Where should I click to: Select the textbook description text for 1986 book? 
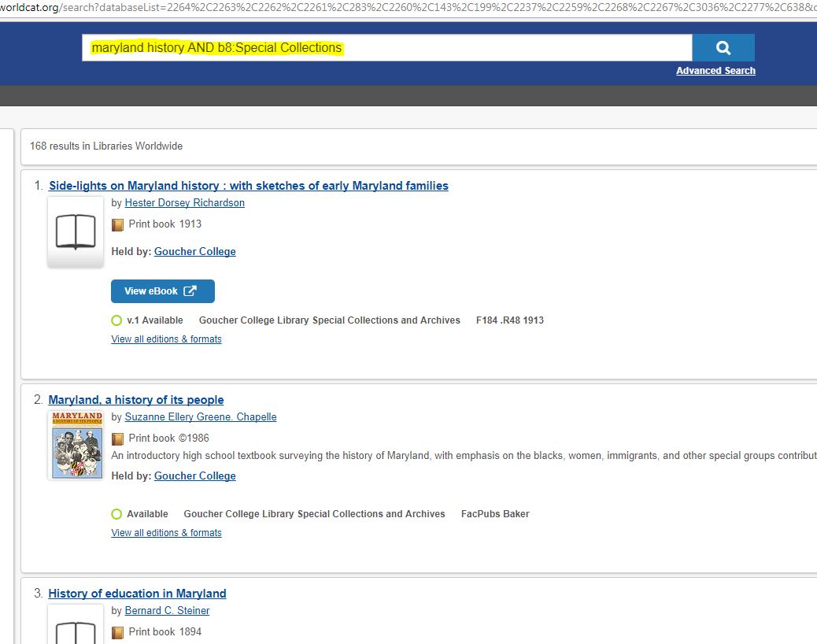tap(464, 456)
